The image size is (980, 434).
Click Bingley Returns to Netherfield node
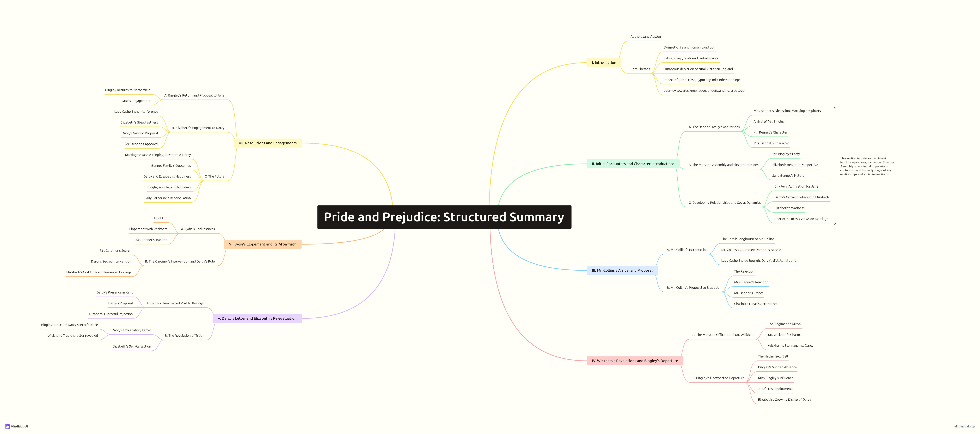tap(128, 90)
